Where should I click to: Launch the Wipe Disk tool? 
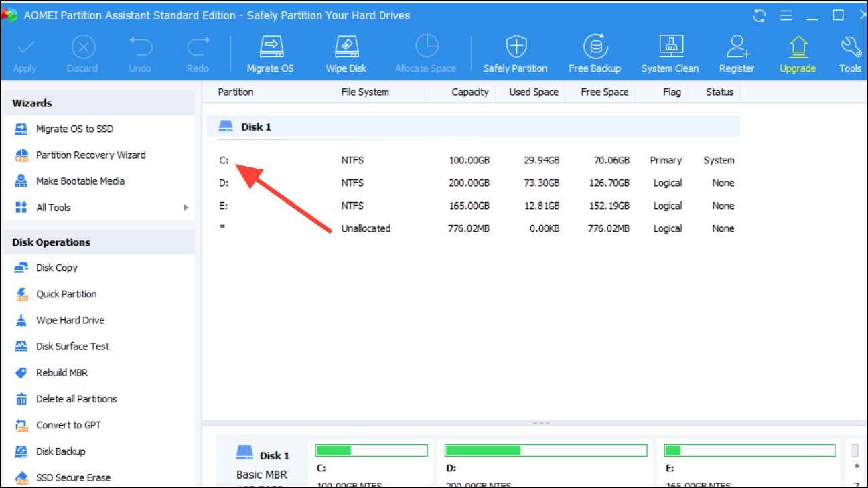346,55
